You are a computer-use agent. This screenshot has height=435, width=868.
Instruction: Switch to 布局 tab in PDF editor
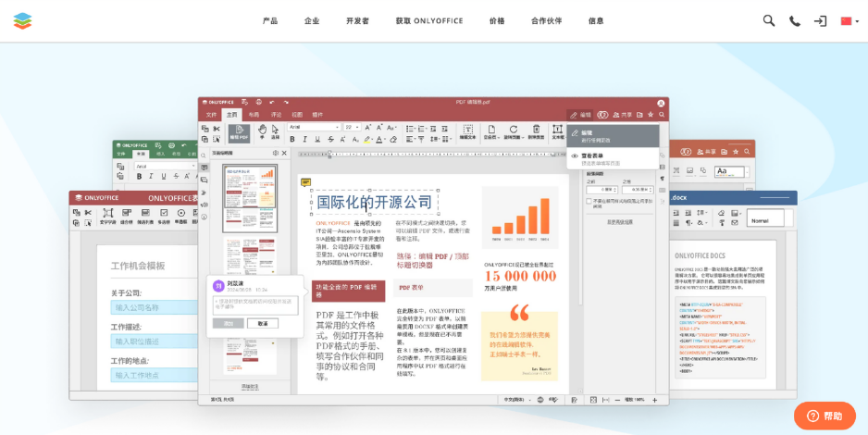click(x=254, y=115)
